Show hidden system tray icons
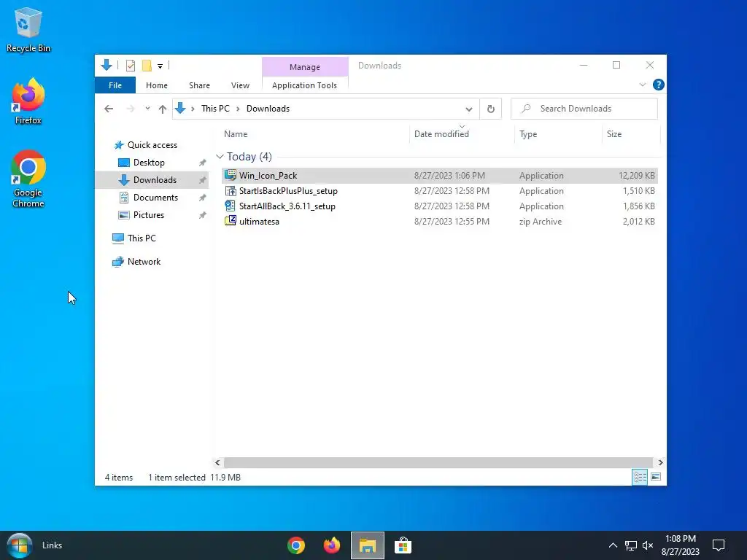The height and width of the screenshot is (560, 747). 613,545
